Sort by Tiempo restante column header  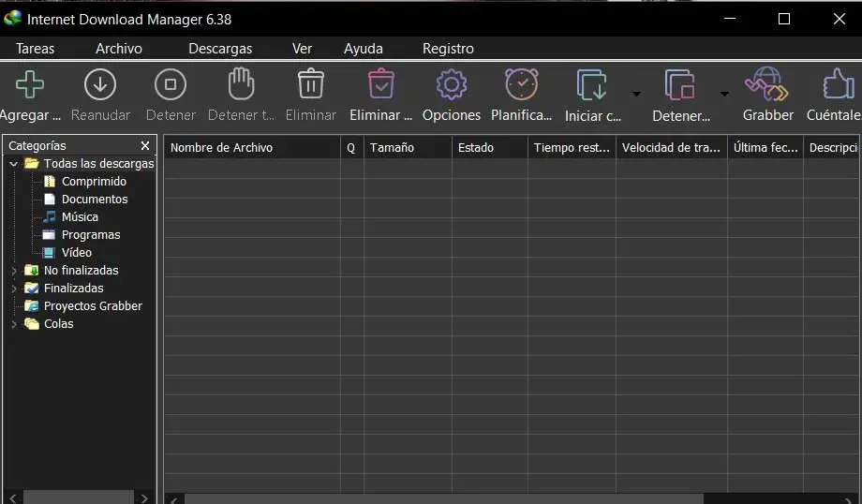pyautogui.click(x=572, y=147)
